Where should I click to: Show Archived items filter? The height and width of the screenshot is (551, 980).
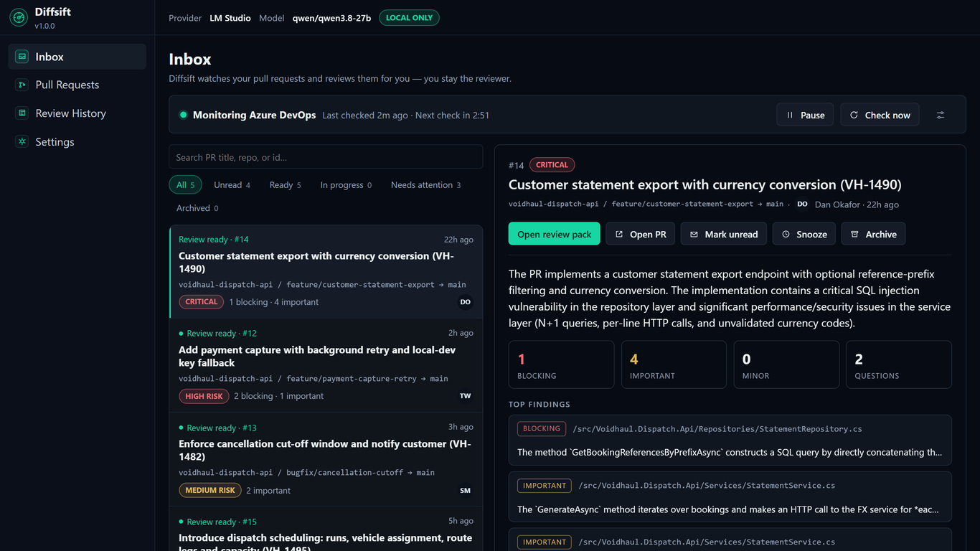(x=197, y=208)
